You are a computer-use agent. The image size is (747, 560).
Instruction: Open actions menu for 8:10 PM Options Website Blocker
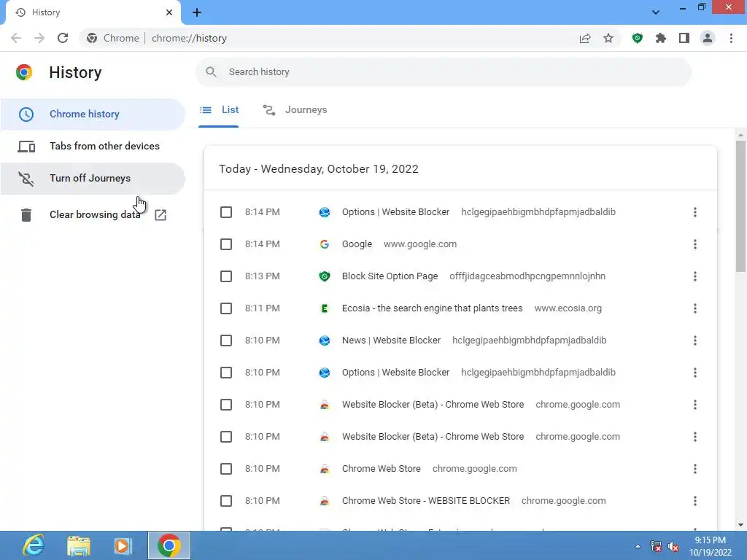[x=695, y=373]
